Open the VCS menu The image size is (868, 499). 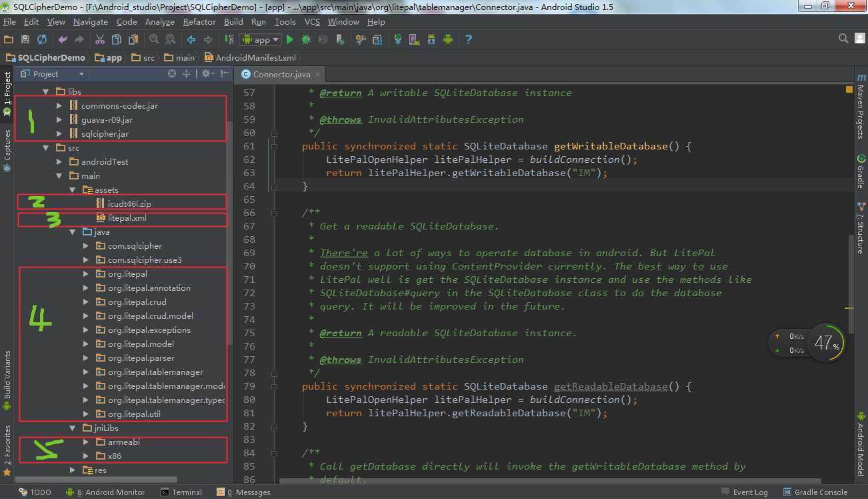312,21
